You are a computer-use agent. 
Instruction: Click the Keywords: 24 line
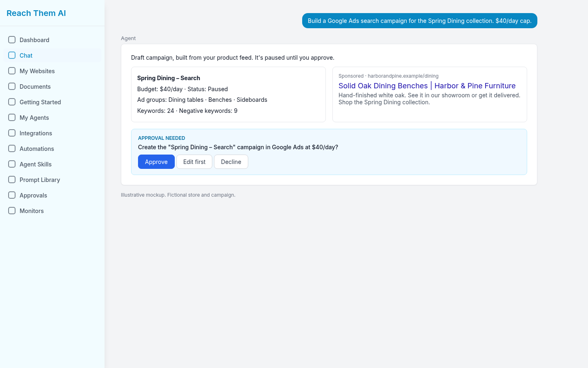187,111
